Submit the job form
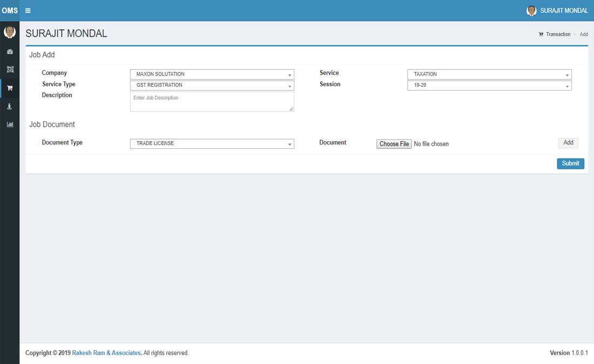 [x=570, y=163]
